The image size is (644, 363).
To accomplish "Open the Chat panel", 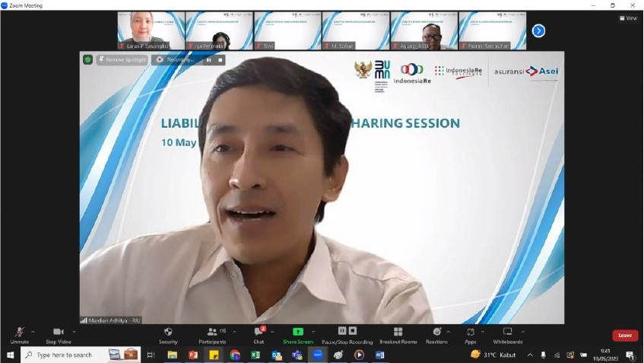I will (x=259, y=335).
